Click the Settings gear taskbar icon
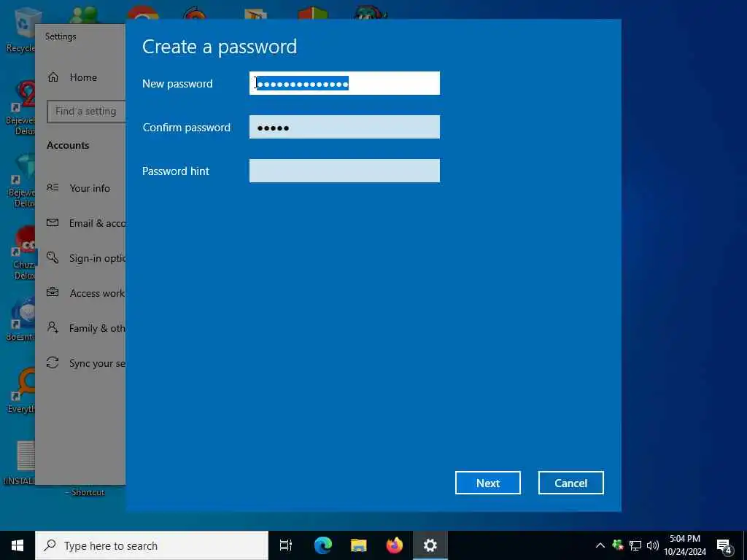 click(x=430, y=545)
